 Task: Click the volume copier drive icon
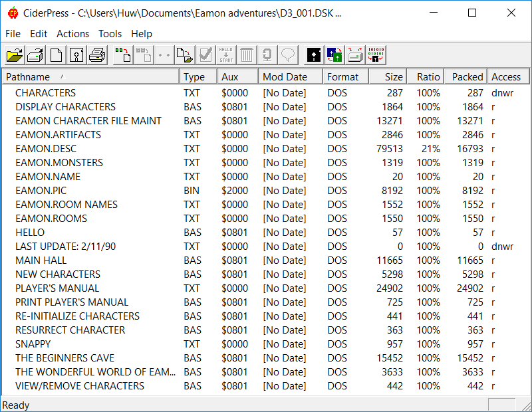[x=355, y=54]
